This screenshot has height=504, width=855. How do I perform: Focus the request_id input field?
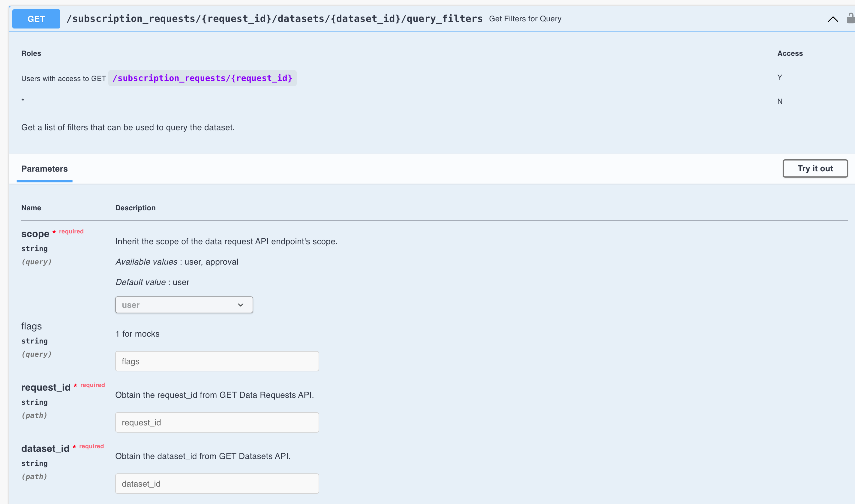coord(217,422)
